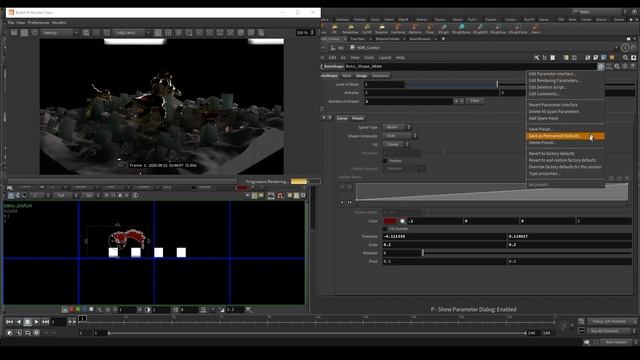Click the RSLightSun shelf tool icon

coord(499,29)
